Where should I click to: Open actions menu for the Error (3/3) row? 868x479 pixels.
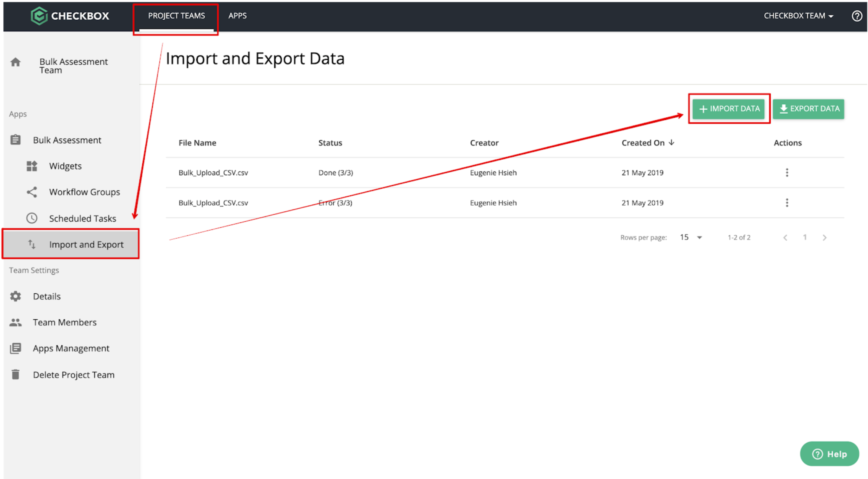pyautogui.click(x=787, y=202)
